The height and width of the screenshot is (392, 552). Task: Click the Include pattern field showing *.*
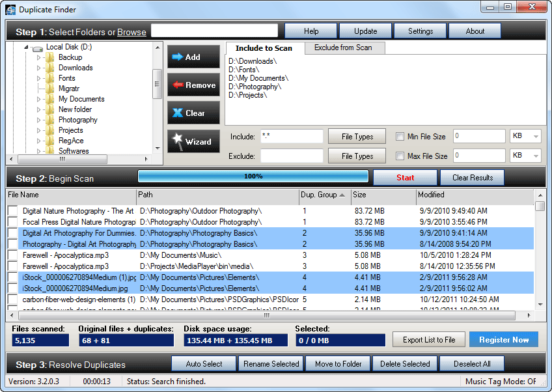coord(292,136)
